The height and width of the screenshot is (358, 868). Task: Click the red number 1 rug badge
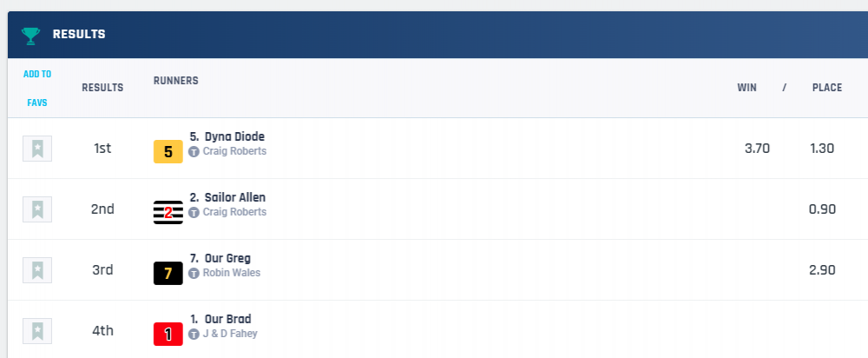click(x=168, y=334)
